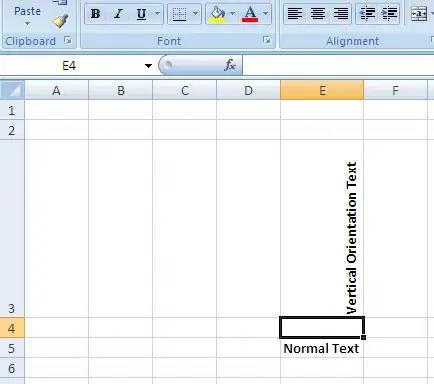Center the text horizontally
The image size is (434, 384).
point(318,14)
